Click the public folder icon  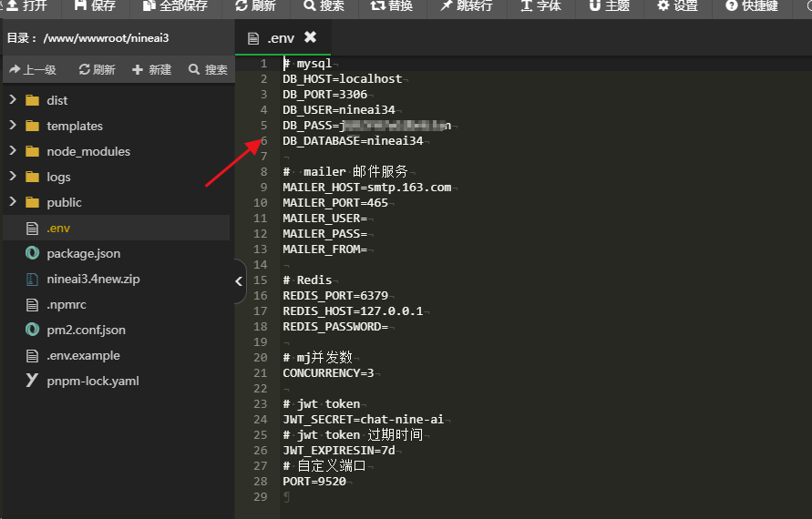32,202
